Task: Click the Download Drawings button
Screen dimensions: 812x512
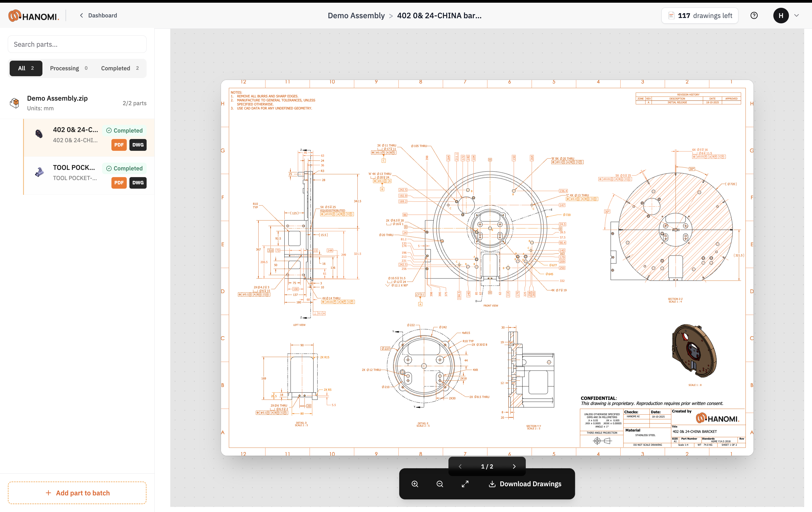Action: [525, 484]
